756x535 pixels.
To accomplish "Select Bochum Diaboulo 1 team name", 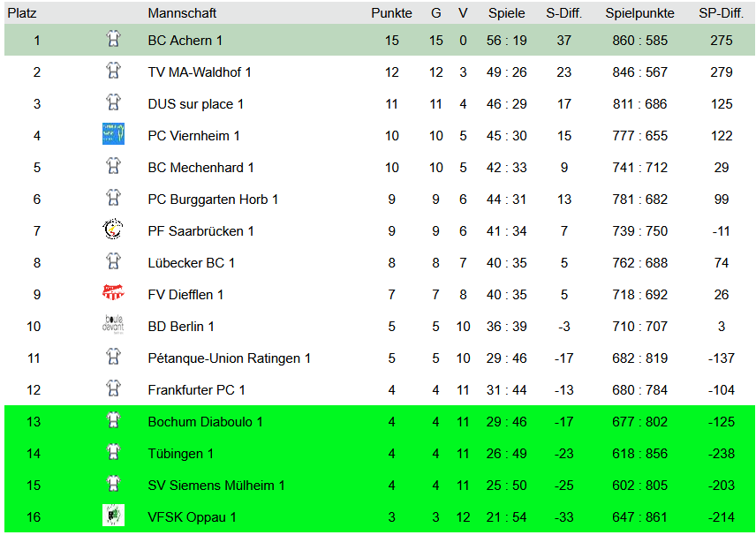I will click(x=205, y=422).
